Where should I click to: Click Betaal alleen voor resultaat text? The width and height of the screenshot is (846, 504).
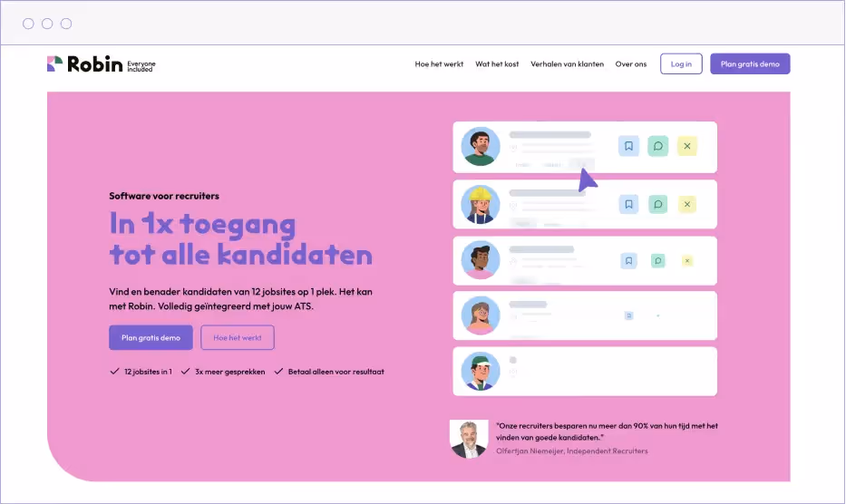pyautogui.click(x=336, y=372)
